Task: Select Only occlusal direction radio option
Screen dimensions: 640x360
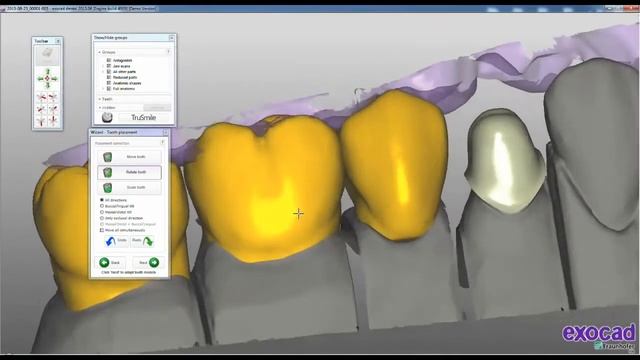Action: (102, 218)
